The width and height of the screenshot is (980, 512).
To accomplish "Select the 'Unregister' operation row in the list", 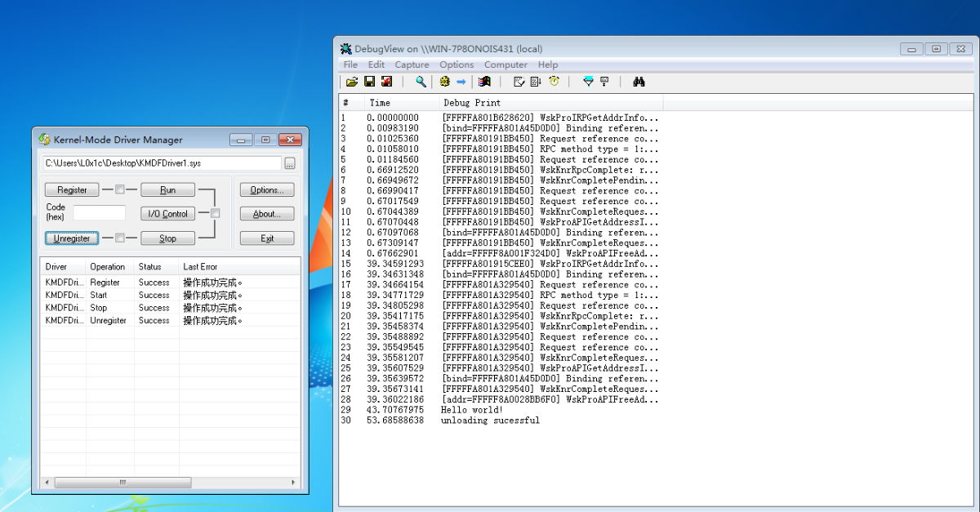I will 171,320.
